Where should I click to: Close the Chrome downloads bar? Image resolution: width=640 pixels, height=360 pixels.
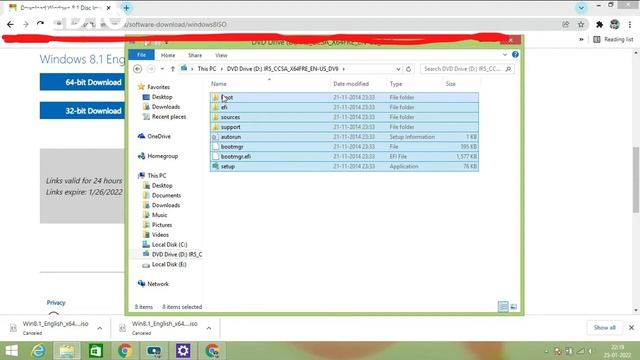point(631,328)
